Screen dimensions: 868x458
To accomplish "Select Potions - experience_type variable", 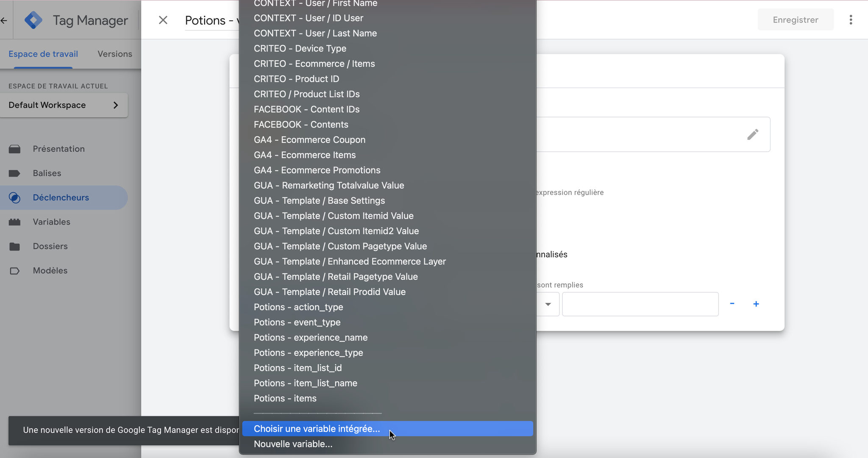I will [388, 353].
